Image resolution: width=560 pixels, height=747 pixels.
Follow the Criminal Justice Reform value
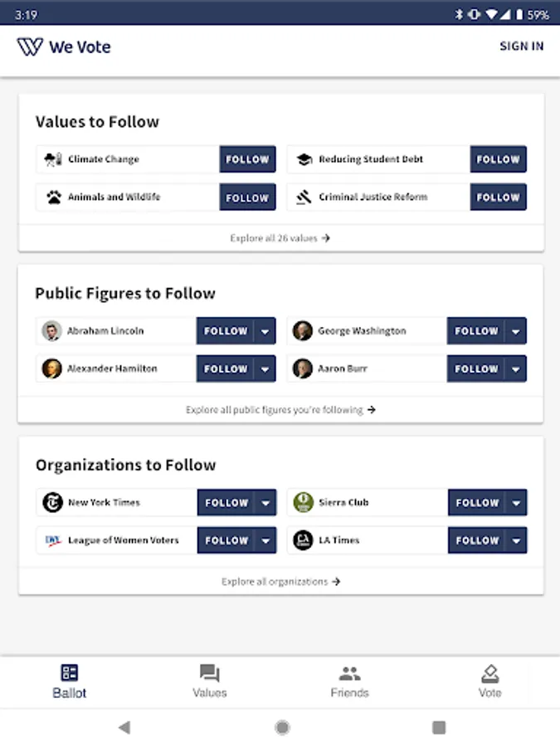498,197
